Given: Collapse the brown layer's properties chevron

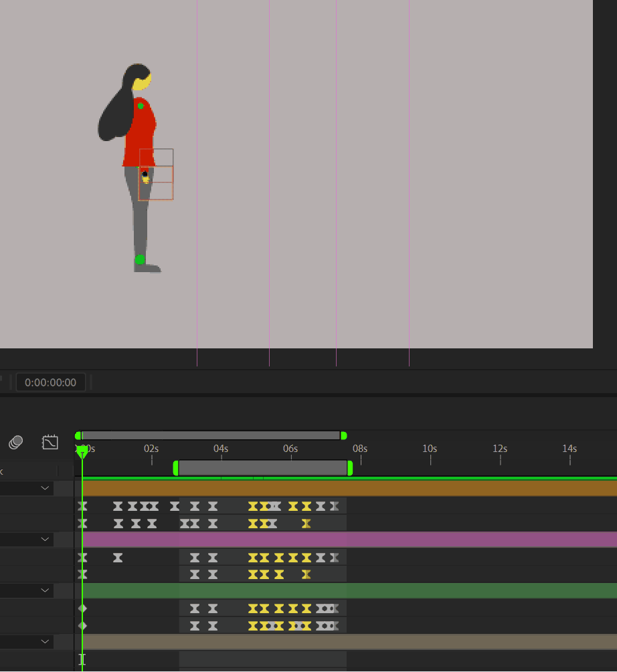Looking at the screenshot, I should coord(45,488).
